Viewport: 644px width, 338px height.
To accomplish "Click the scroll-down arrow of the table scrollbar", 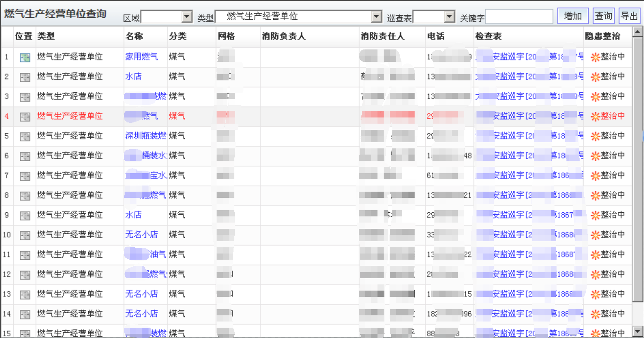I will click(637, 331).
